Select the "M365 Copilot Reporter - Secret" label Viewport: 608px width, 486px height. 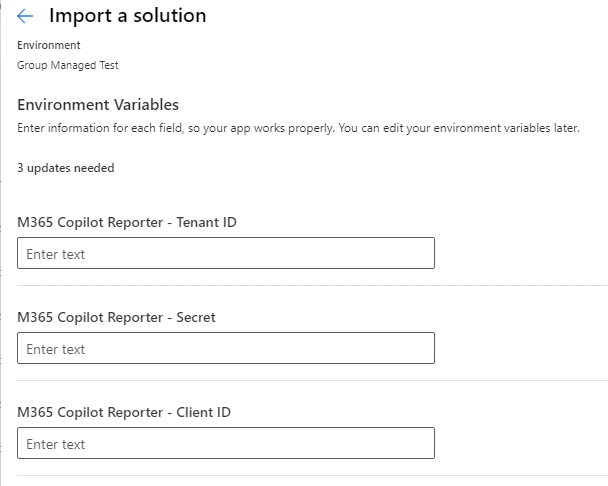[x=116, y=317]
